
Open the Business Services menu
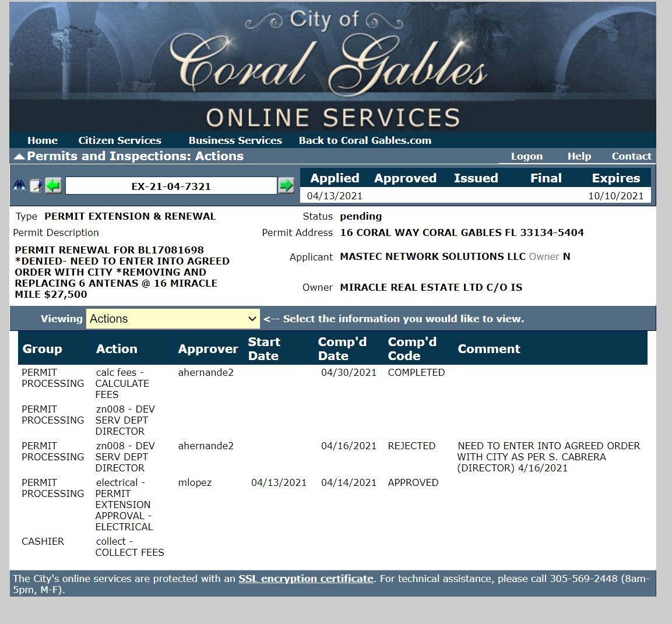[235, 140]
